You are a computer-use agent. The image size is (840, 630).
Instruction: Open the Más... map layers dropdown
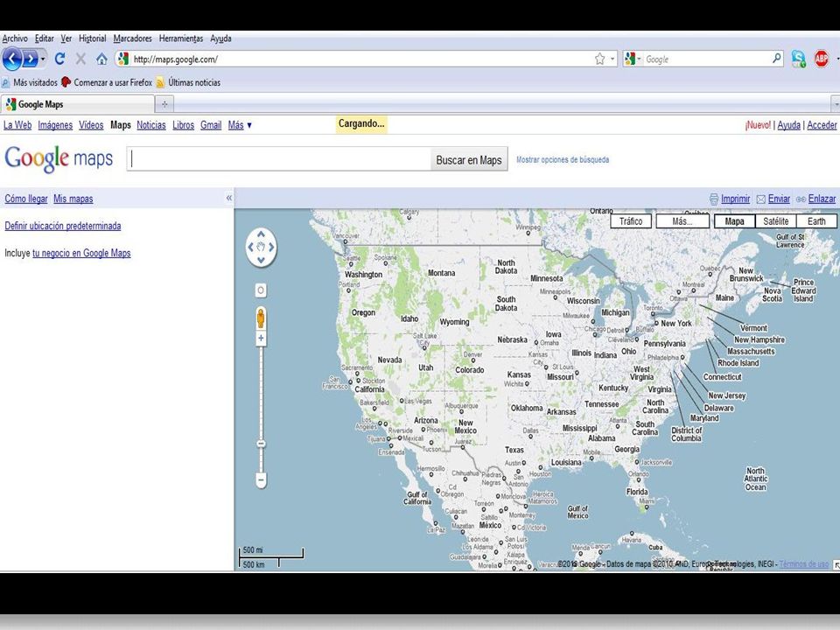click(x=682, y=221)
